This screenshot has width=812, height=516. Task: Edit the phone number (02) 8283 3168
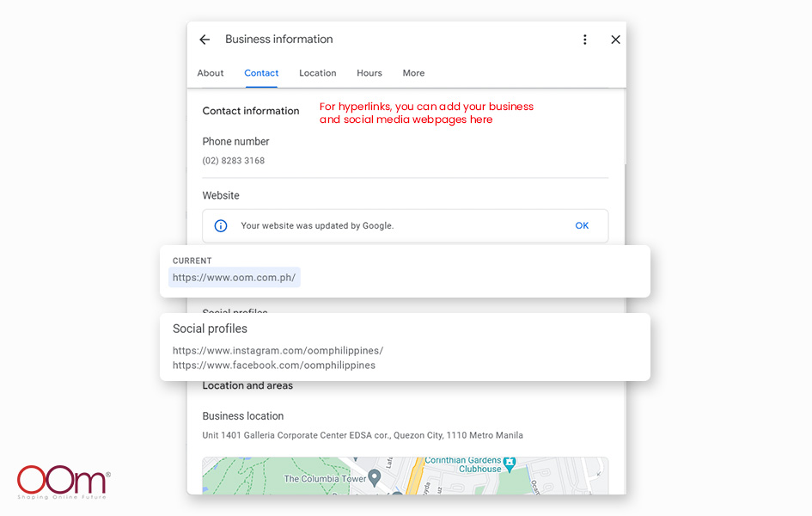234,161
